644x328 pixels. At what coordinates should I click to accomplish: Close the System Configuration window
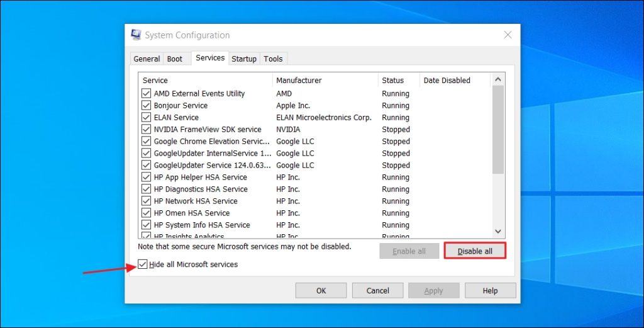pyautogui.click(x=508, y=35)
